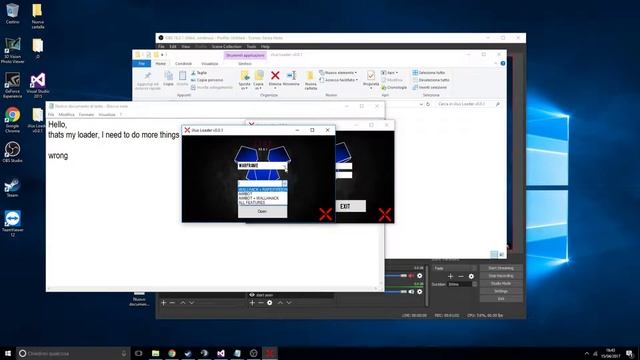Open the Explorer File tab
The height and width of the screenshot is (360, 640).
click(x=142, y=64)
